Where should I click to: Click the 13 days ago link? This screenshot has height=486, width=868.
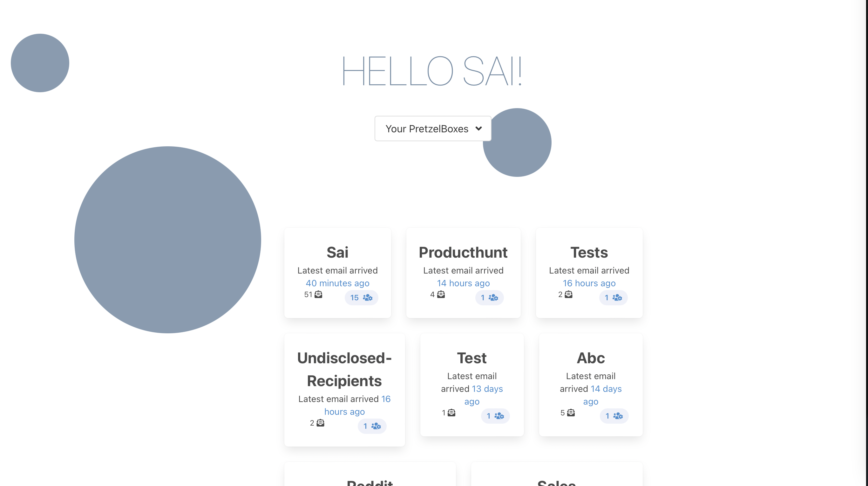487,389
